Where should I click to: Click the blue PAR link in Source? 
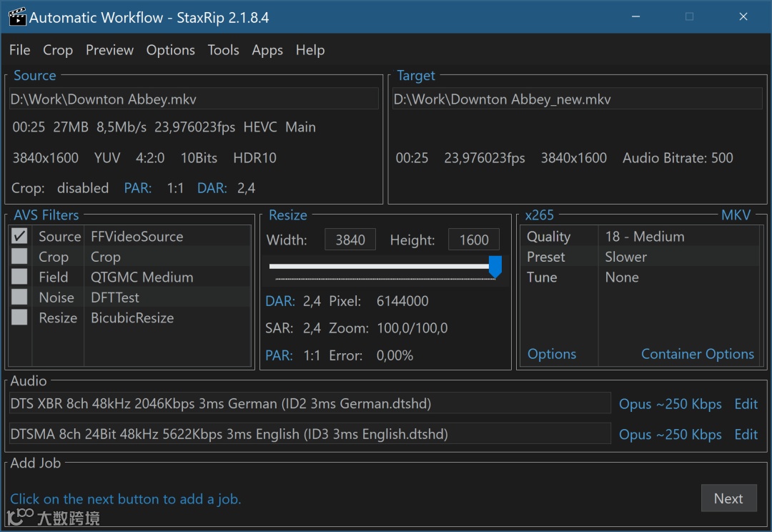pyautogui.click(x=138, y=188)
